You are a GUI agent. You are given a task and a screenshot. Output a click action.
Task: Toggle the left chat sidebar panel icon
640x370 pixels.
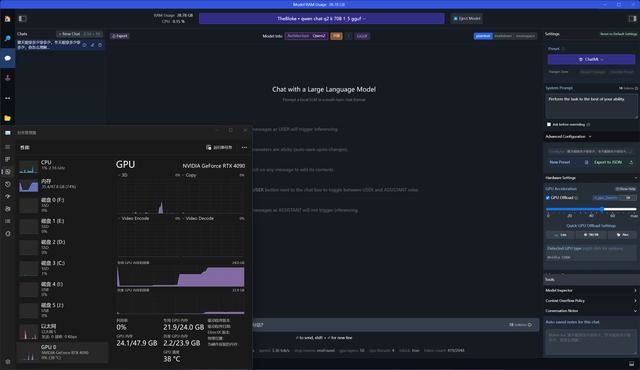click(x=22, y=19)
